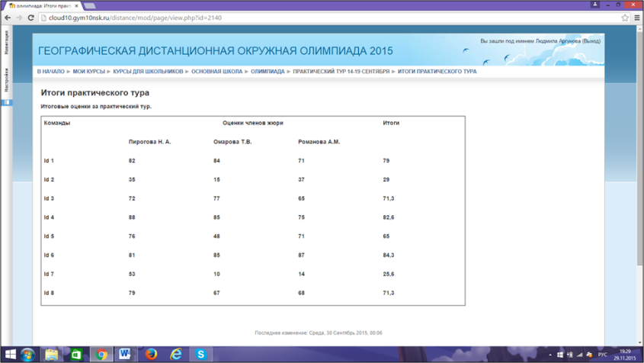644x363 pixels.
Task: Open Excel from the taskbar
Action: click(x=76, y=355)
